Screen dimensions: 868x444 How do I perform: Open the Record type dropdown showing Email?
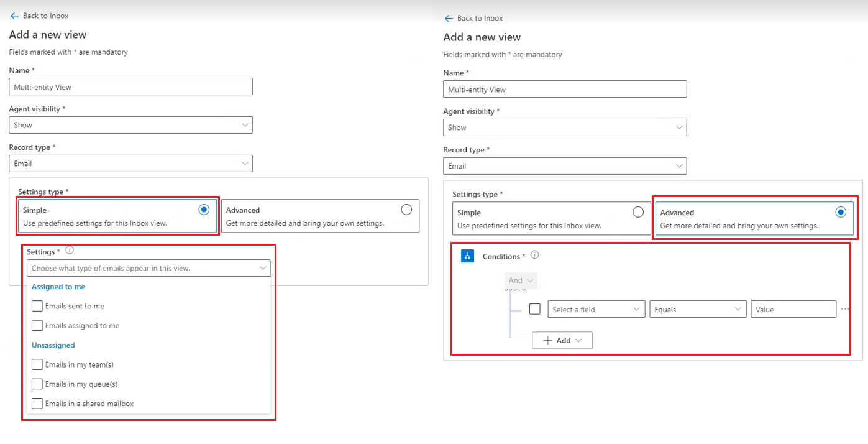pos(130,163)
